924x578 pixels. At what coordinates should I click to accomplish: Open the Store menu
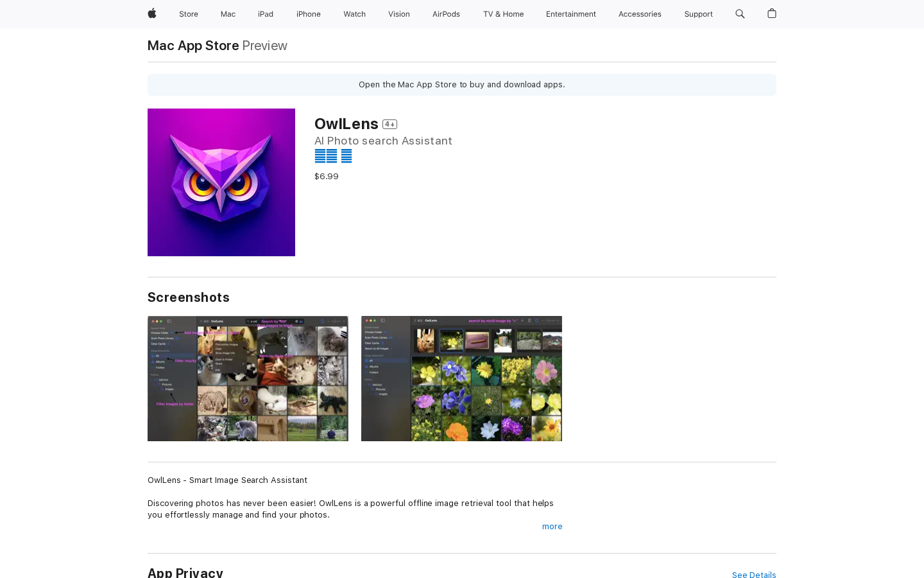[x=189, y=14]
